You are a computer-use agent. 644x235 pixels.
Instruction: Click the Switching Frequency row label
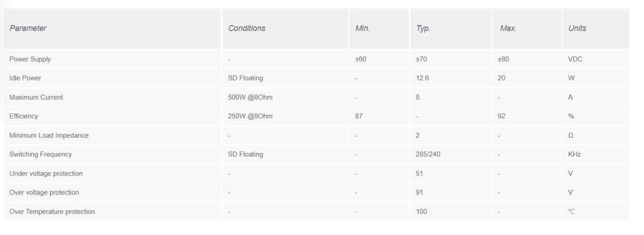tap(41, 154)
